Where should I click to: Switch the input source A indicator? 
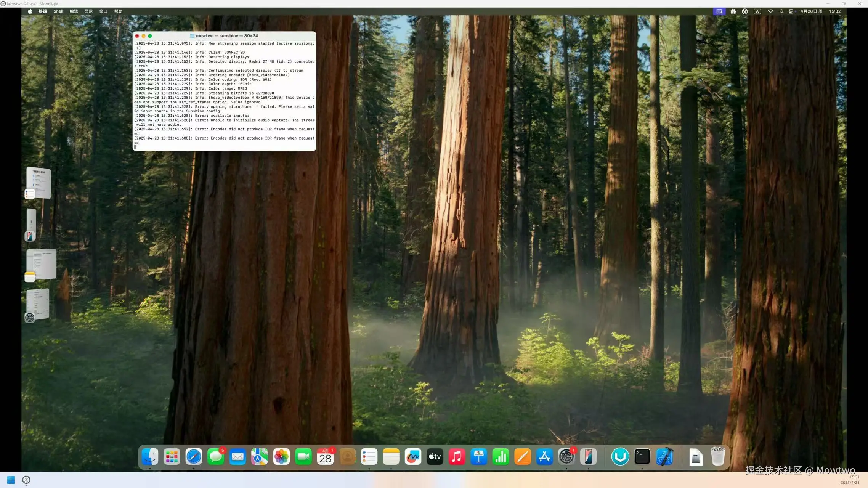757,11
